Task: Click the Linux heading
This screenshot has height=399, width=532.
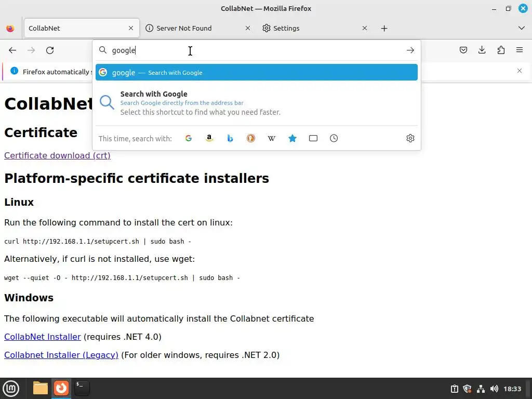Action: (x=19, y=202)
